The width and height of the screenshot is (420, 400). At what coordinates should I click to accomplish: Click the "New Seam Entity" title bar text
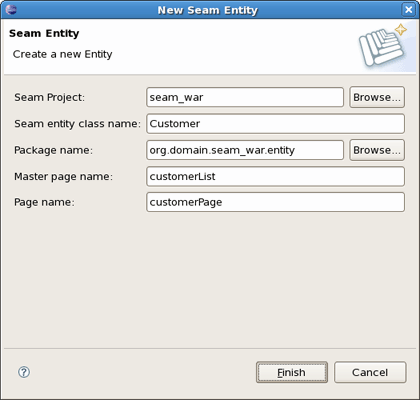[x=208, y=10]
